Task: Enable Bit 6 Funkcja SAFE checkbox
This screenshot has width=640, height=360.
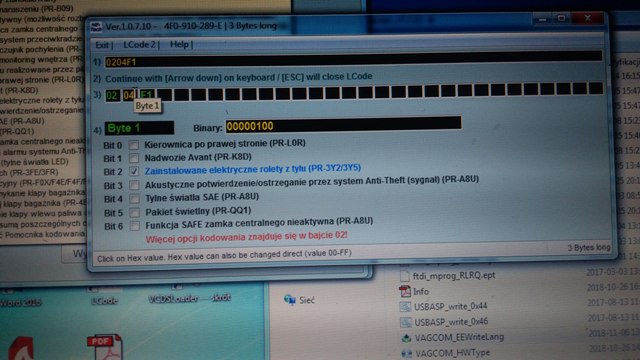Action: [x=134, y=226]
